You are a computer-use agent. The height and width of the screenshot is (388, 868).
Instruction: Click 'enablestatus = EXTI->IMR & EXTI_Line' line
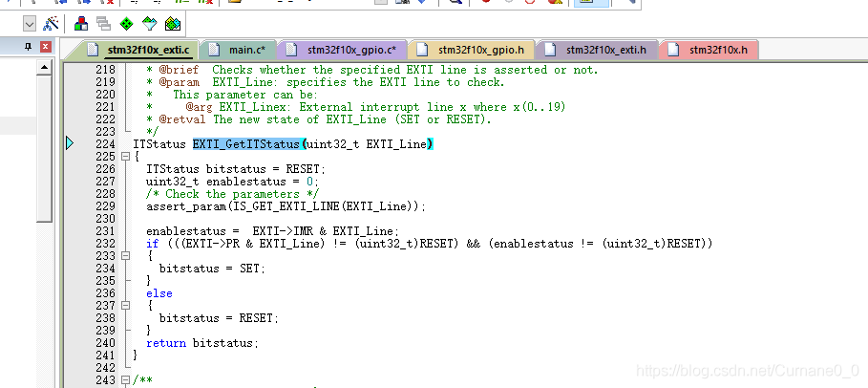click(272, 231)
